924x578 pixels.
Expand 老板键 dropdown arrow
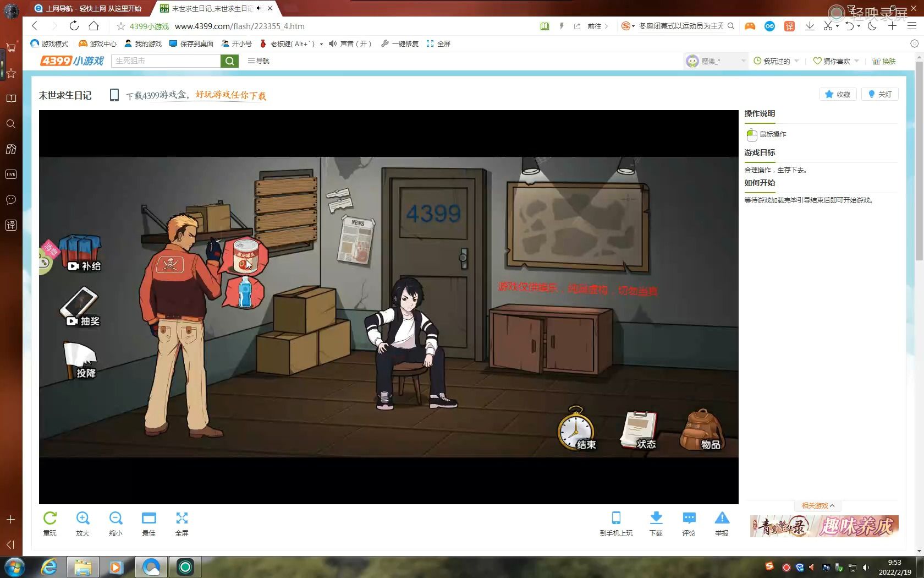pos(321,44)
